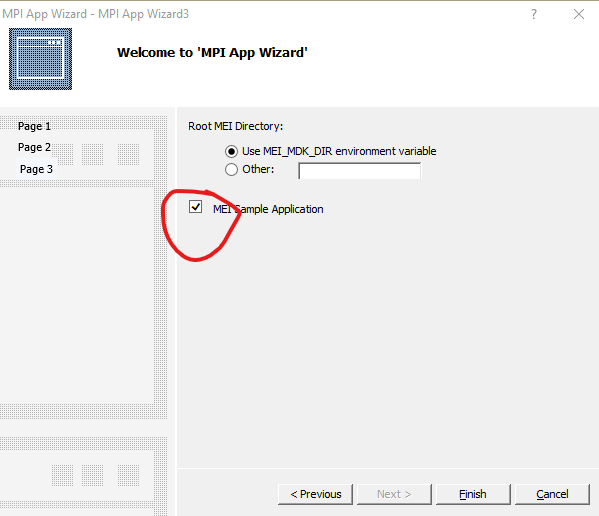Image resolution: width=599 pixels, height=516 pixels.
Task: Click the Root MEI Directory label
Action: pyautogui.click(x=236, y=126)
